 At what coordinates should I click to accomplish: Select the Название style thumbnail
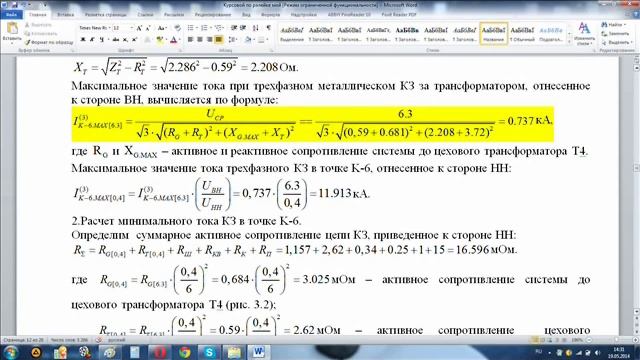[x=493, y=33]
